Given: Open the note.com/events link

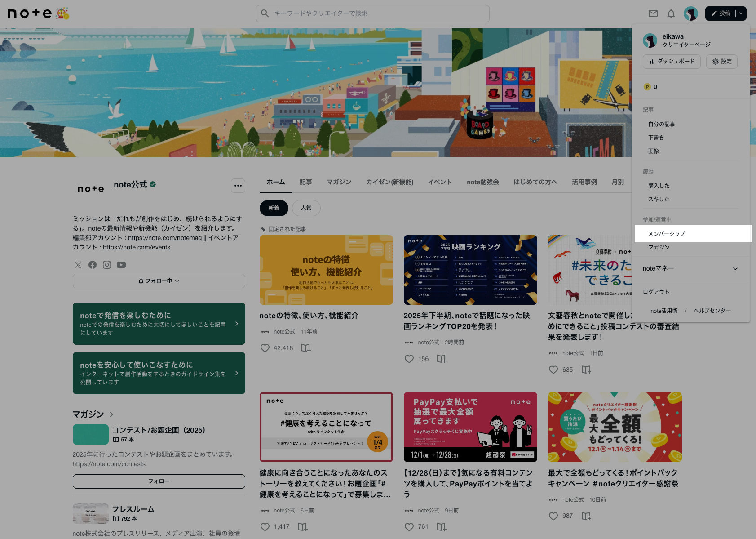Looking at the screenshot, I should point(137,247).
